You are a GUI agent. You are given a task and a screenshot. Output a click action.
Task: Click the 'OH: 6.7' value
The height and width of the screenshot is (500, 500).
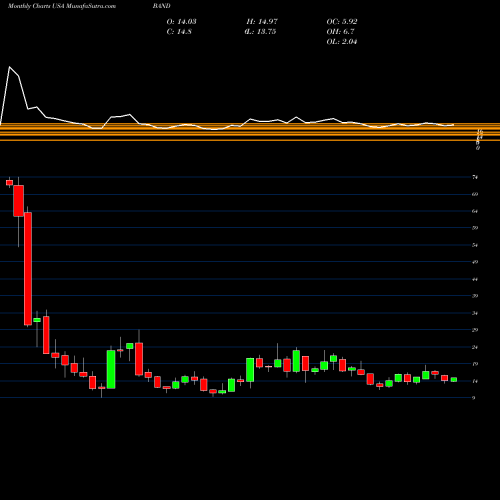click(x=340, y=32)
